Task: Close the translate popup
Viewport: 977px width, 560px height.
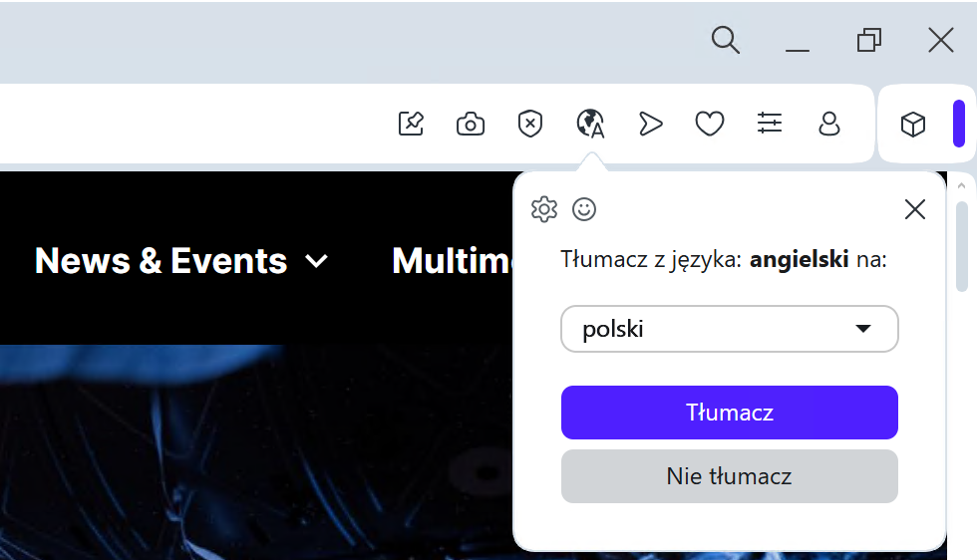Action: click(915, 209)
